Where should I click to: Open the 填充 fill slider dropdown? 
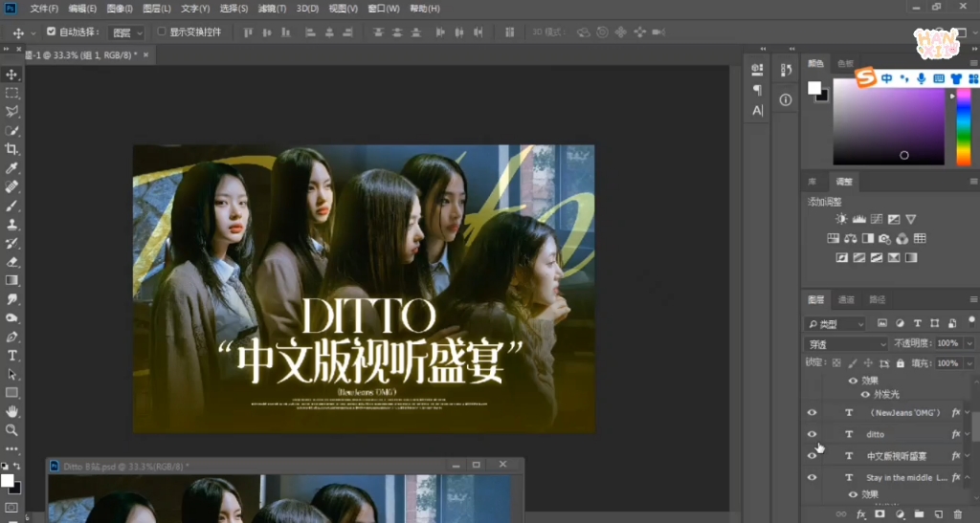969,363
